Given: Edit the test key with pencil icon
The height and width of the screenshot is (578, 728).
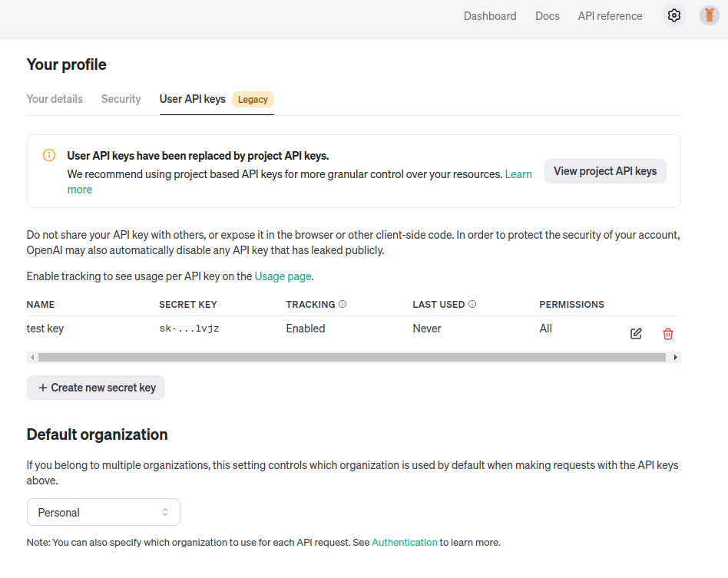Looking at the screenshot, I should [636, 334].
